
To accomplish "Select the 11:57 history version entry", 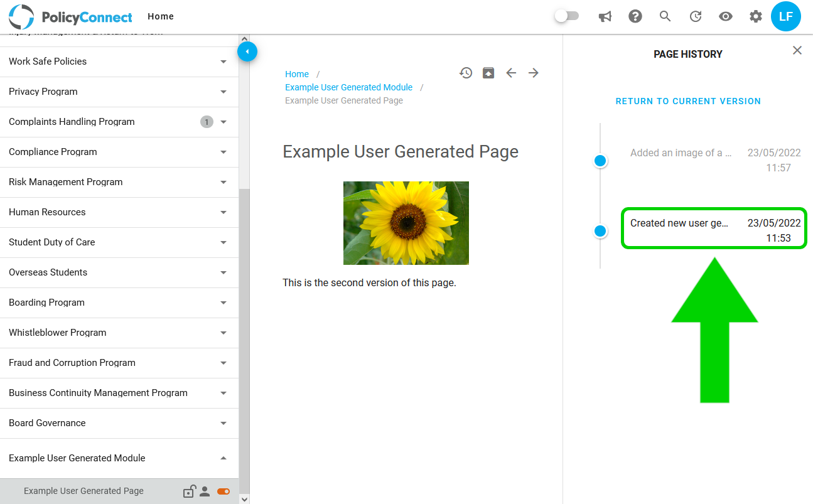I will pos(715,160).
